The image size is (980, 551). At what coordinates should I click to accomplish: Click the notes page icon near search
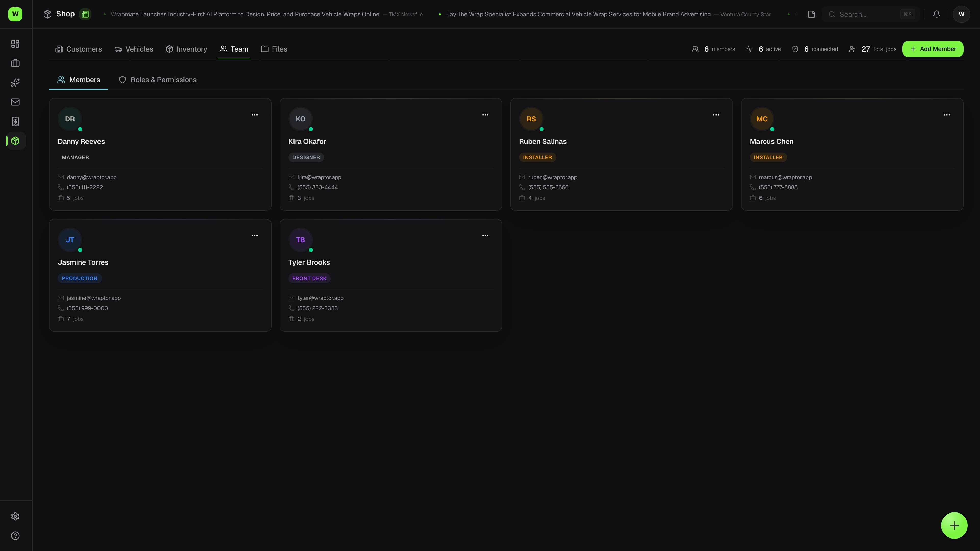coord(812,14)
